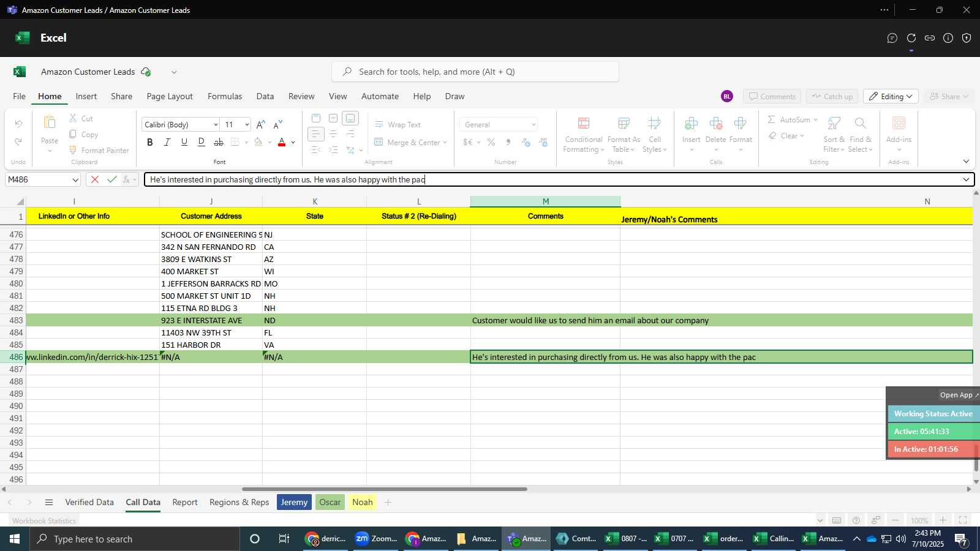Open Format As Table menu
The height and width of the screenshot is (551, 980).
coord(624,135)
